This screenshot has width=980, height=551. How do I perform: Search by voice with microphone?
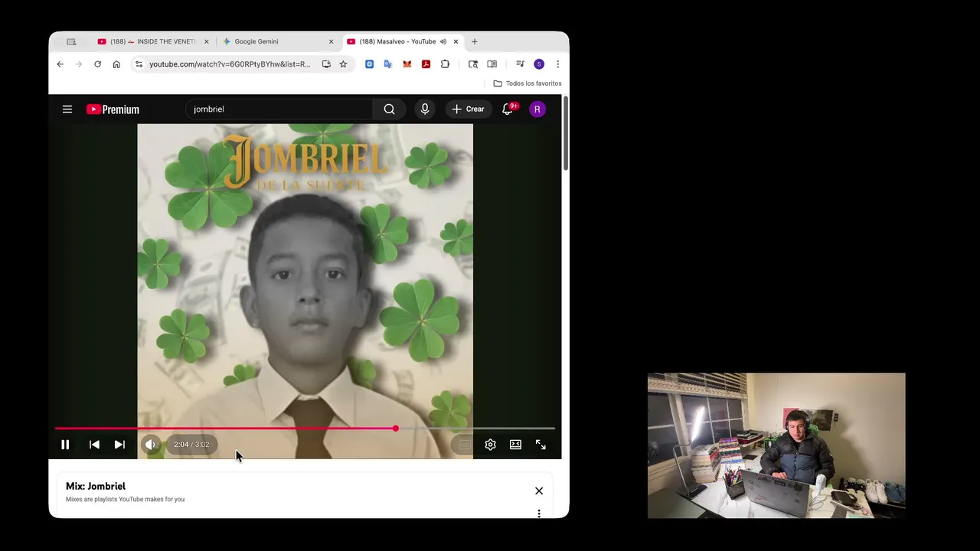[425, 109]
